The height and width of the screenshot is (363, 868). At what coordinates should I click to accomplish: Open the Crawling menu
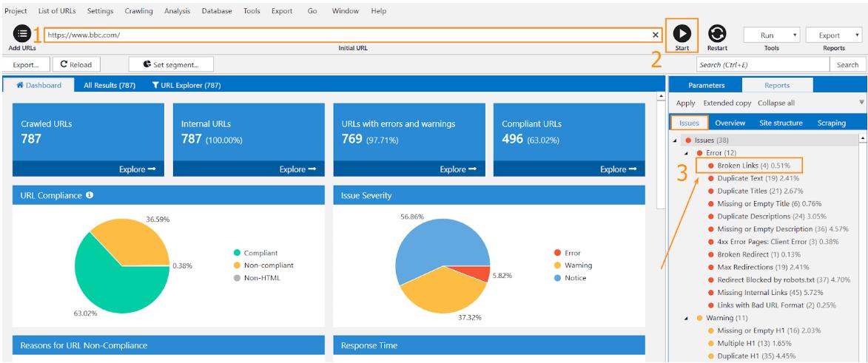(139, 11)
